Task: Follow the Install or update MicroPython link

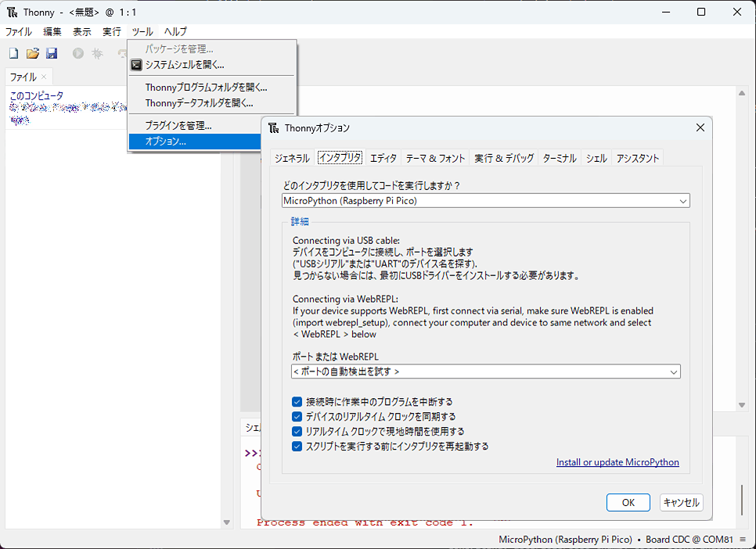Action: pos(617,462)
